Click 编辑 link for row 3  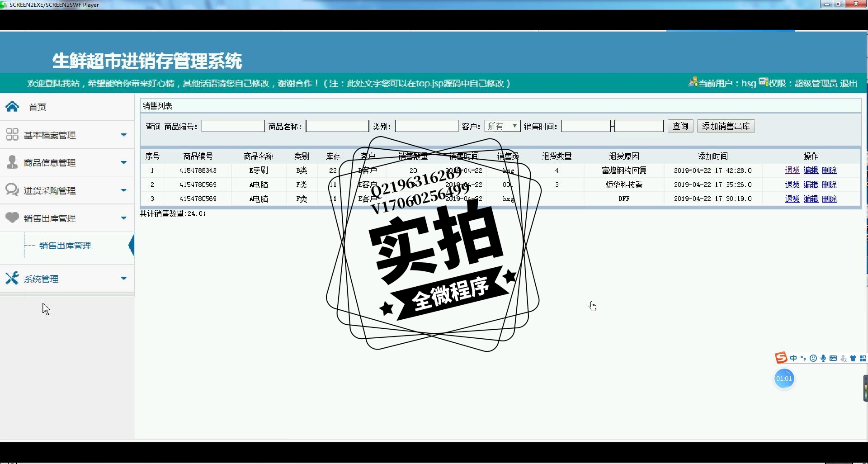811,199
